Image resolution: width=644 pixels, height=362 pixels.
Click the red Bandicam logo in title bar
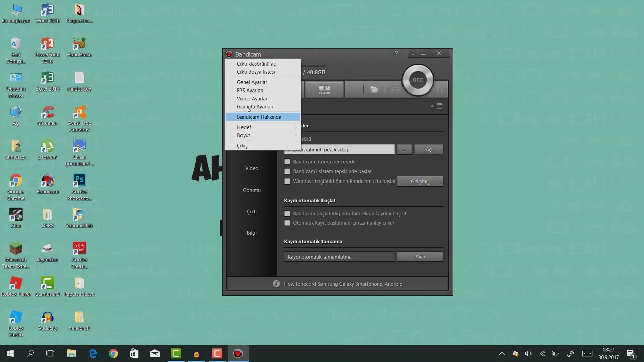tap(229, 54)
